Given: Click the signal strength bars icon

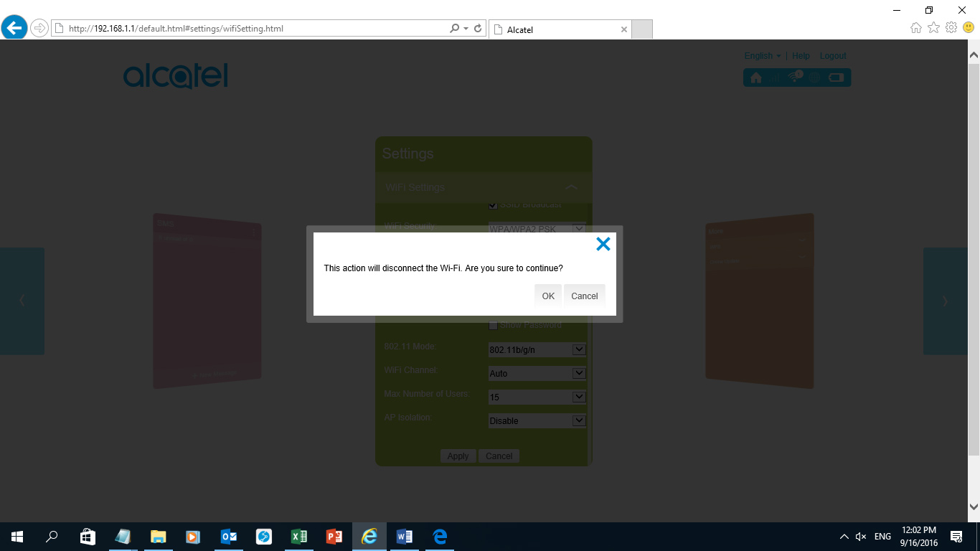Looking at the screenshot, I should [776, 77].
